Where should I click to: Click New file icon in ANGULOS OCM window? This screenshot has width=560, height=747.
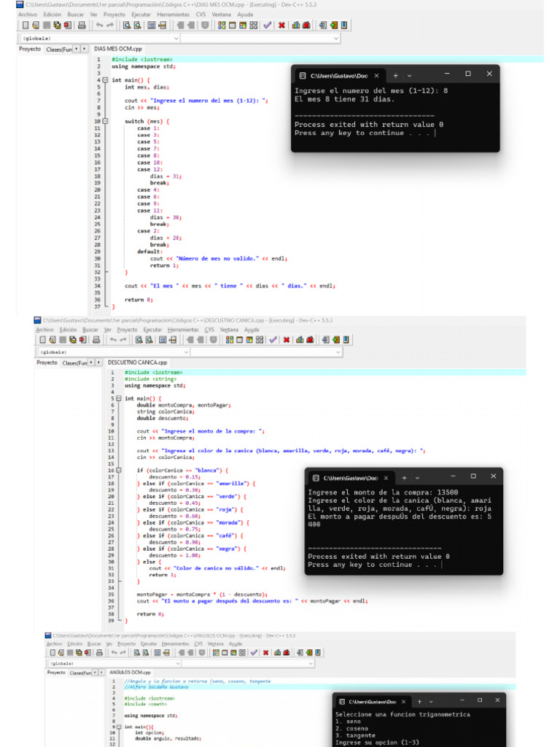52,653
